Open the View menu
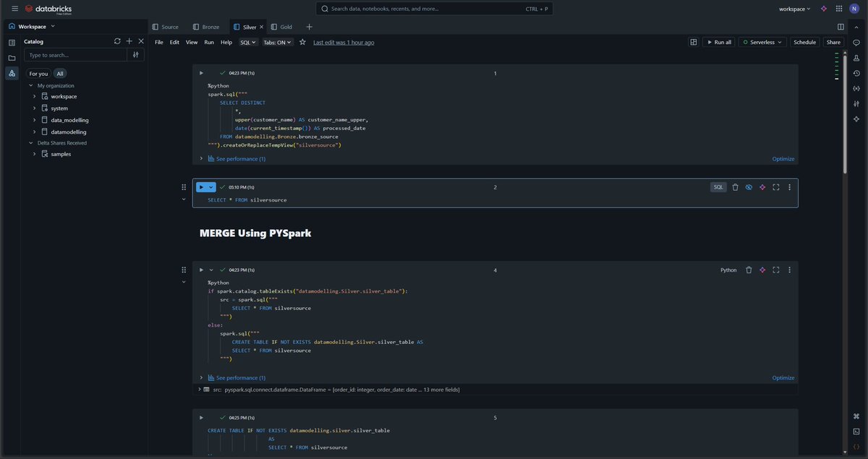This screenshot has width=868, height=459. (192, 42)
